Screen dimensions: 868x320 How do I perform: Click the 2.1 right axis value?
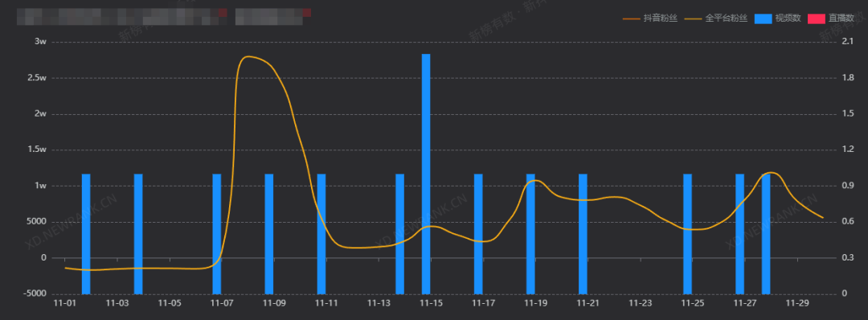(847, 42)
